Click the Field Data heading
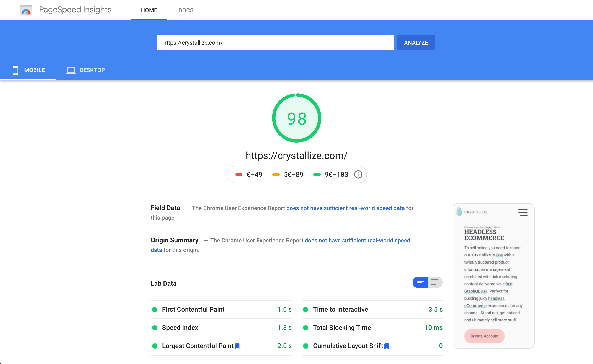Image resolution: width=593 pixels, height=364 pixels. (165, 208)
